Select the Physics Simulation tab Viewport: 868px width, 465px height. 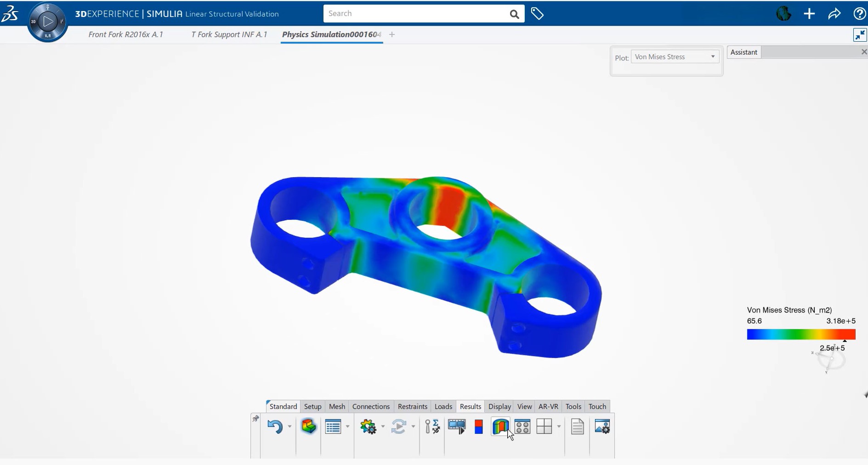332,34
